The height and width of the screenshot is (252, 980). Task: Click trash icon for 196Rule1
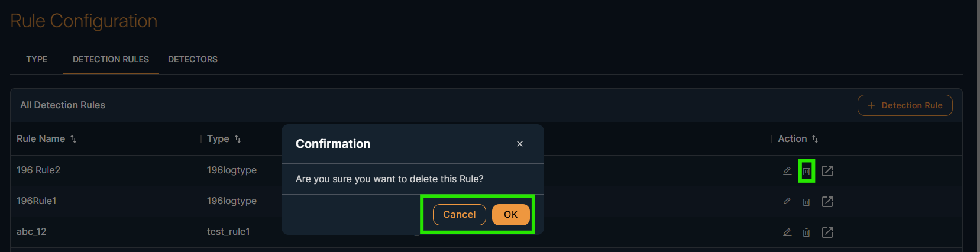(806, 202)
